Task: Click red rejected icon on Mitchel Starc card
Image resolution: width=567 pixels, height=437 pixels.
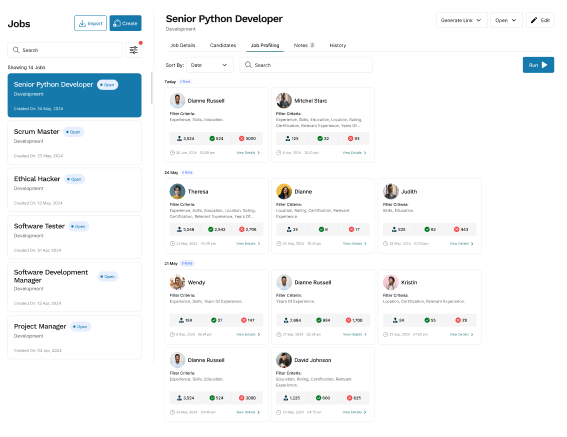Action: [x=350, y=139]
